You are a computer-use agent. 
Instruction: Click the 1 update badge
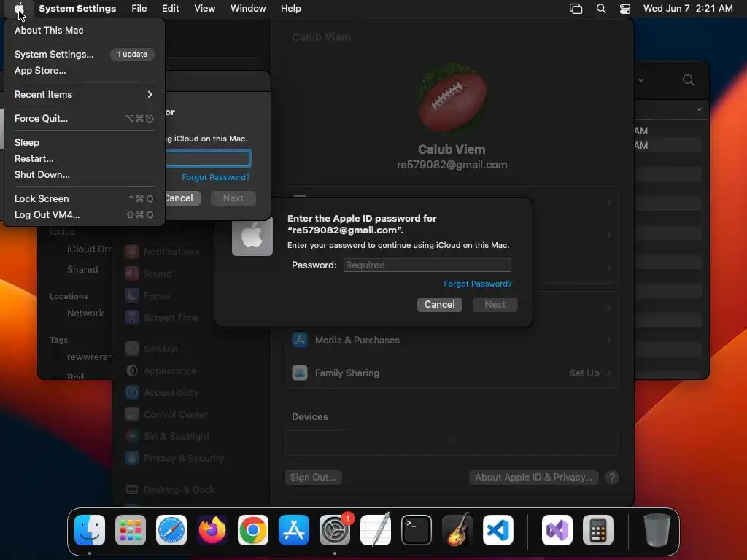coord(132,54)
